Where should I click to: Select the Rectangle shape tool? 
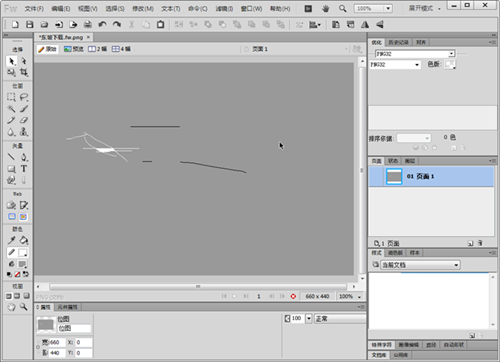pos(11,169)
